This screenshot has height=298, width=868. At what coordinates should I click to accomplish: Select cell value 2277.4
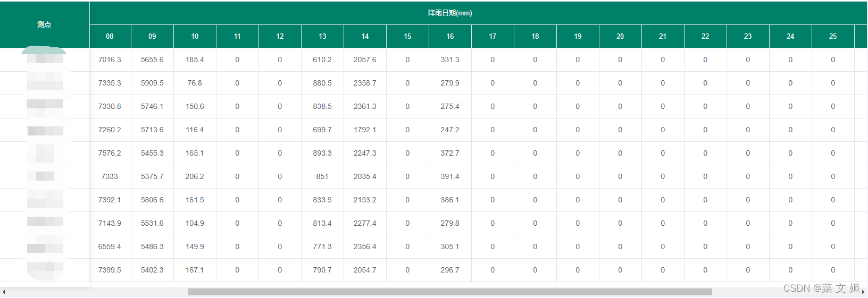[365, 223]
